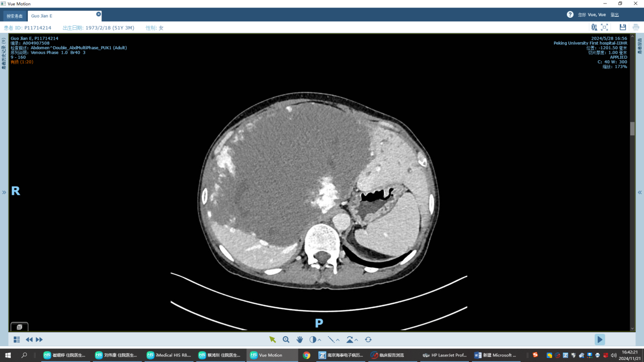Image resolution: width=644 pixels, height=362 pixels.
Task: Go to the previous image
Action: tap(29, 340)
